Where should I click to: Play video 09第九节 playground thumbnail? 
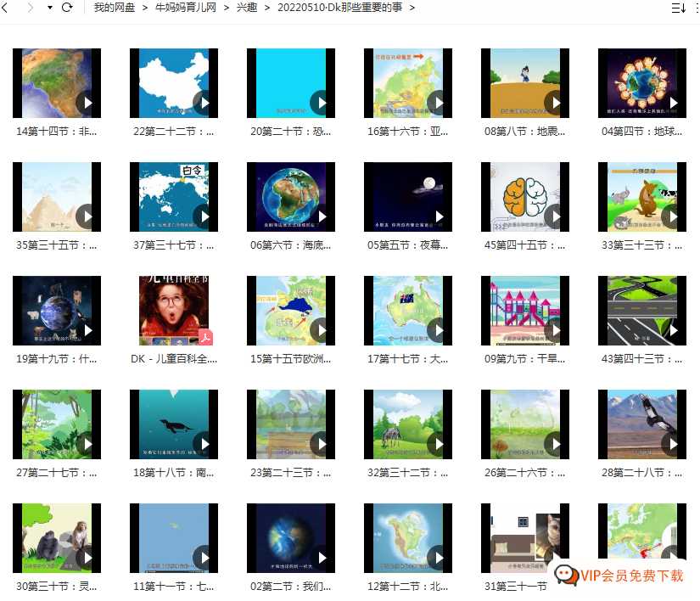point(525,311)
